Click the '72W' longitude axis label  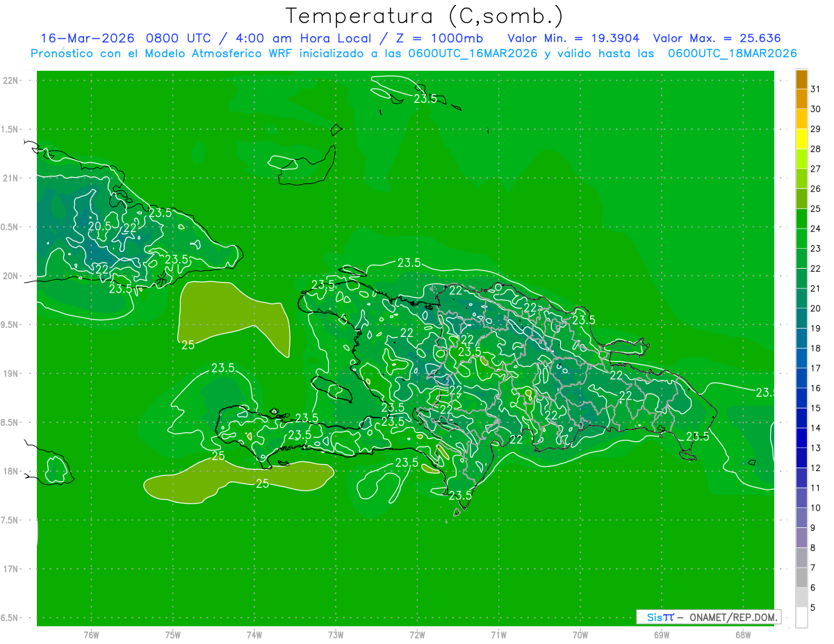point(417,635)
